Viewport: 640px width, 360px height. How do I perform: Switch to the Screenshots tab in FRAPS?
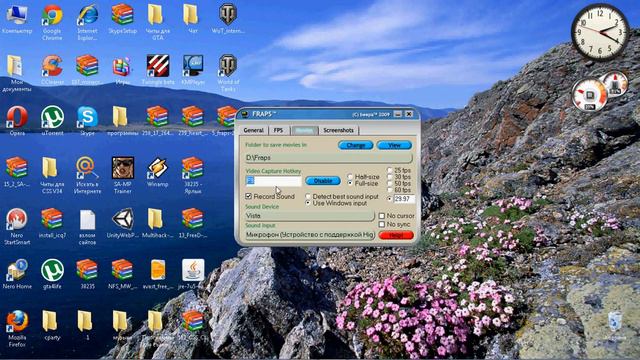tap(338, 130)
